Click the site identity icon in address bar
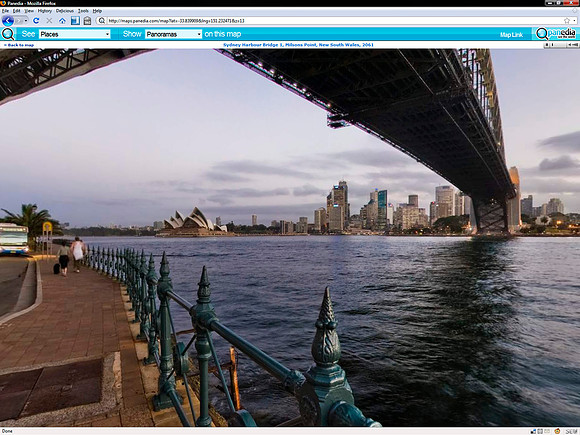 (x=102, y=21)
